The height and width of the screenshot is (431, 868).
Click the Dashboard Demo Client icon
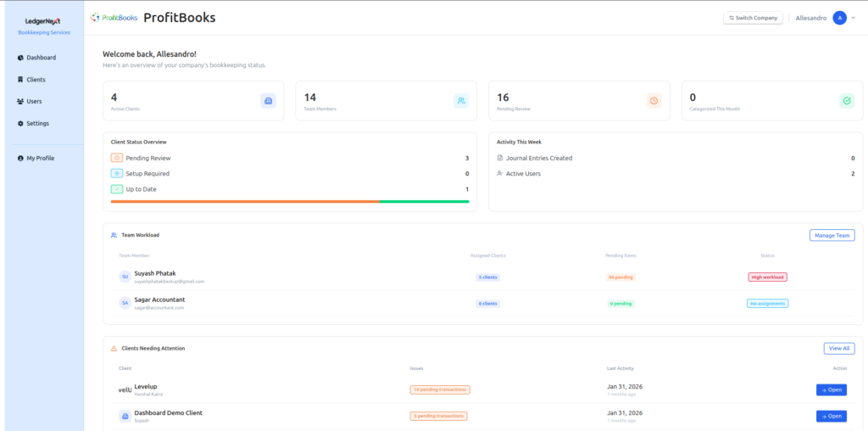[x=125, y=416]
